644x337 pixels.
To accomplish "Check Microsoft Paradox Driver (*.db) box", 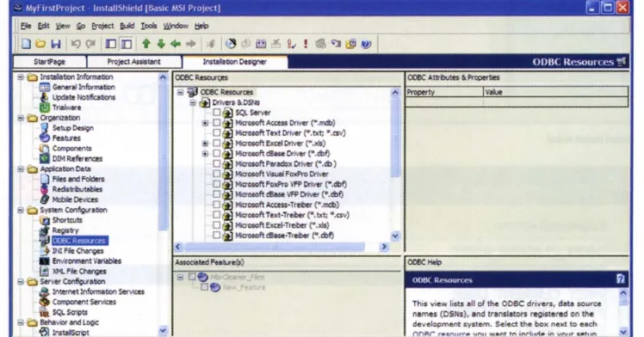I will 216,163.
